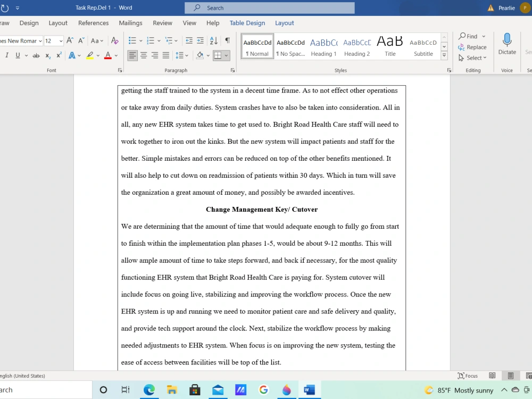
Task: Open Mail app from taskbar
Action: coord(218,390)
